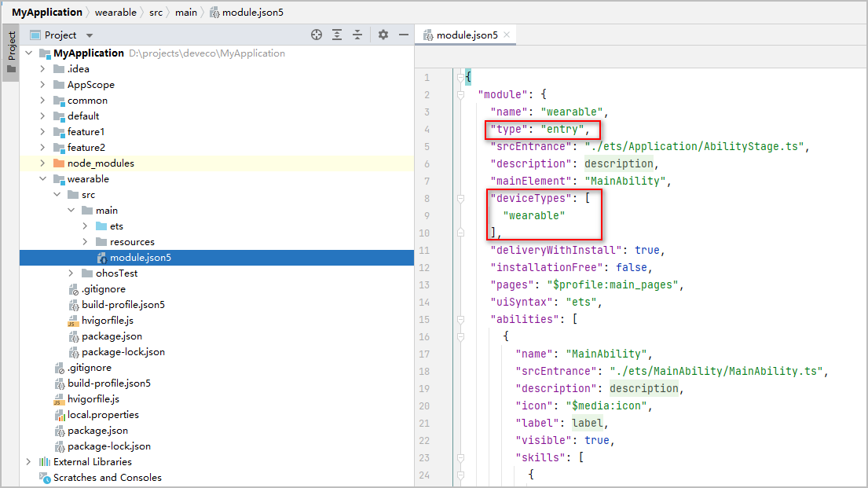Click the MyApplication breadcrumb
868x488 pixels.
tap(47, 13)
